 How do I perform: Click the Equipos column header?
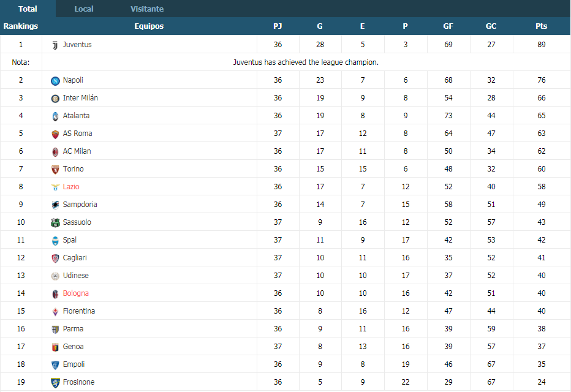tap(149, 26)
